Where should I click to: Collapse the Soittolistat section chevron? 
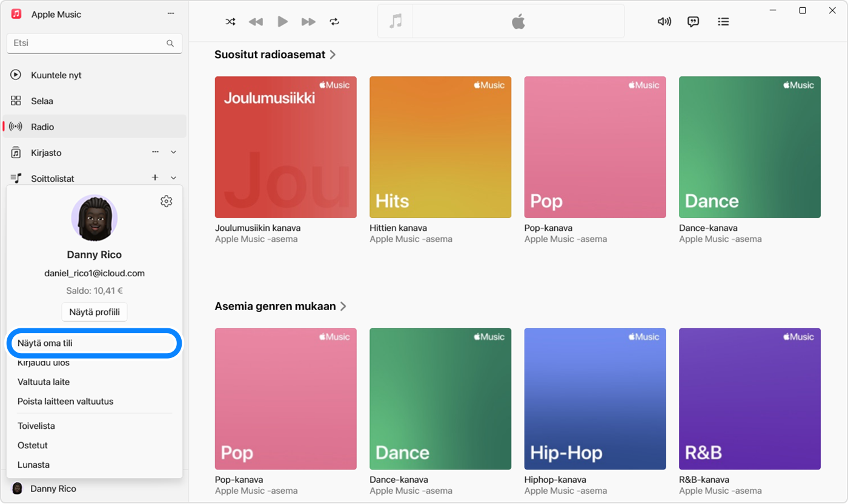click(x=174, y=178)
